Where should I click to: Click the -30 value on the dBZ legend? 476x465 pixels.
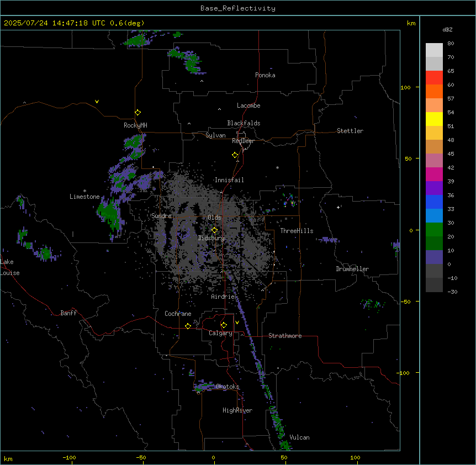tap(452, 292)
